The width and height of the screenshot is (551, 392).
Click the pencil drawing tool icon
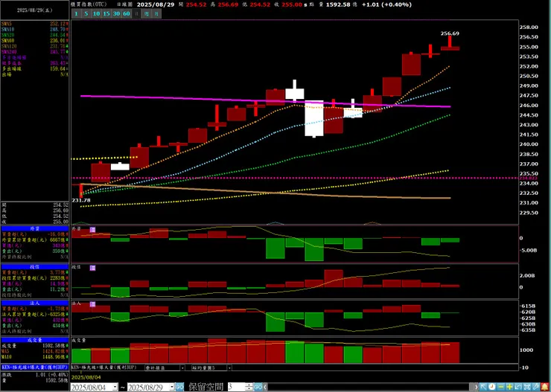(x=536, y=387)
